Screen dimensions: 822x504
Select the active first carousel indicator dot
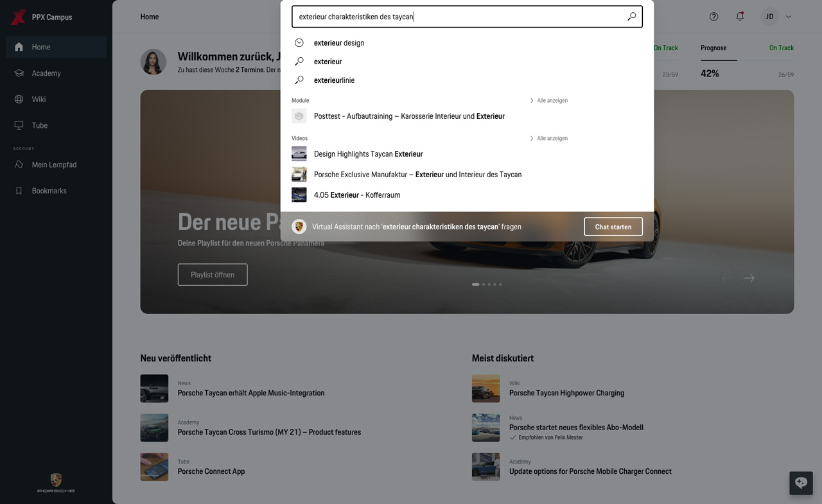pos(476,284)
